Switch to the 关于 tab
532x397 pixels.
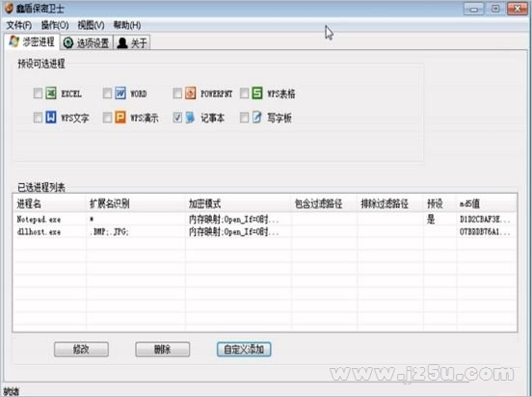[132, 42]
